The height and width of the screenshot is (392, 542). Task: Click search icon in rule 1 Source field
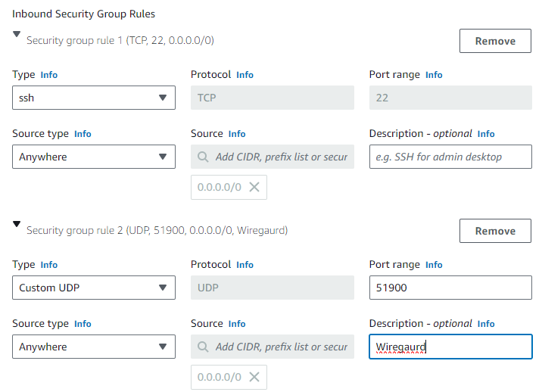click(x=203, y=157)
